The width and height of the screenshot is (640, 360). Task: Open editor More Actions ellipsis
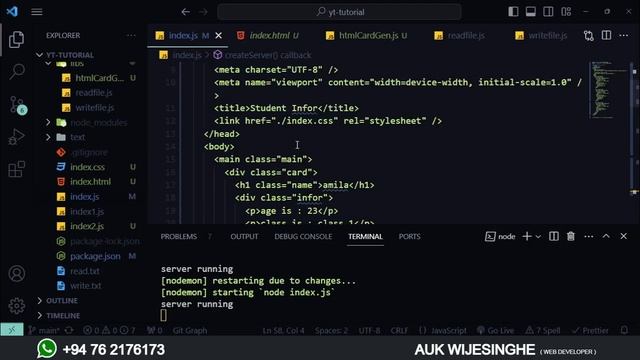point(624,36)
